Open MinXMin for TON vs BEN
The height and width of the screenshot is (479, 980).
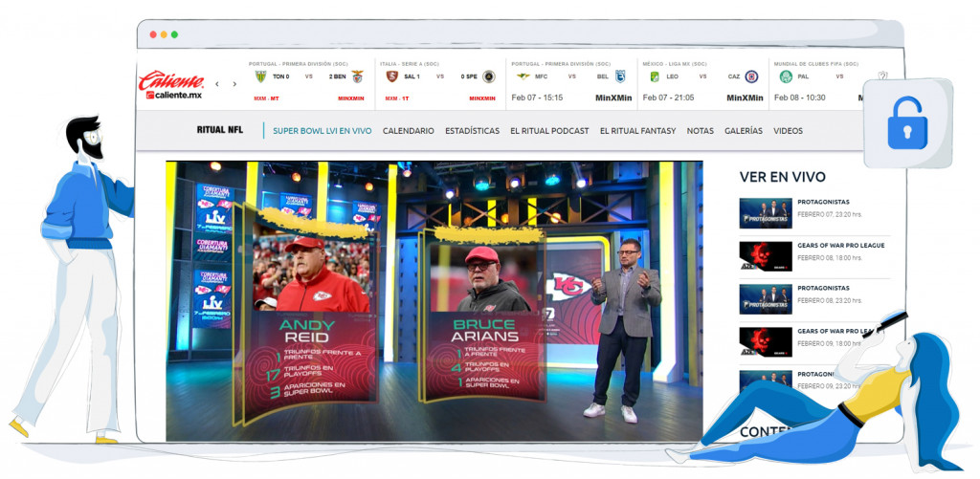pos(350,98)
